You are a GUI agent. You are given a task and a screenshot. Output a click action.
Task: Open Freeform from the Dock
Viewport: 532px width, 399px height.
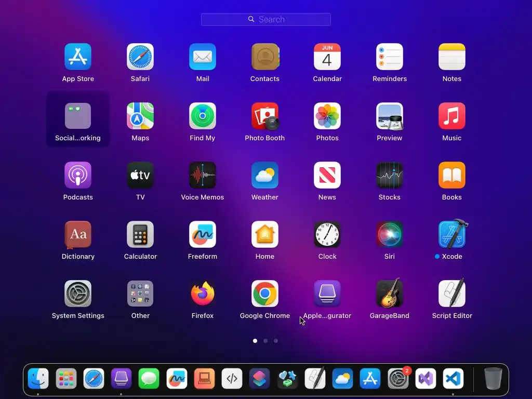[177, 378]
